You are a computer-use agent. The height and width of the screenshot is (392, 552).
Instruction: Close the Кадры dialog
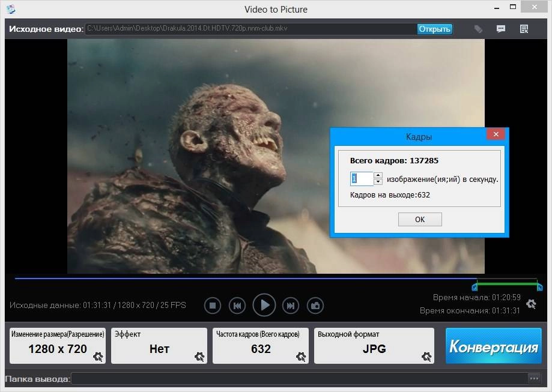coord(496,134)
